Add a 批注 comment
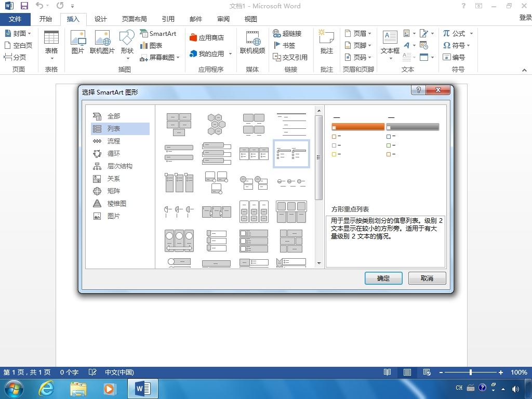 [x=326, y=43]
